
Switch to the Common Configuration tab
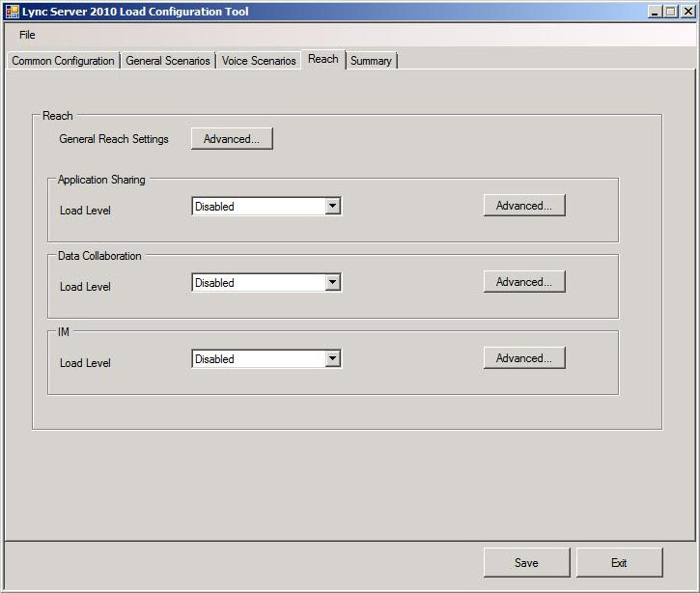coord(63,61)
